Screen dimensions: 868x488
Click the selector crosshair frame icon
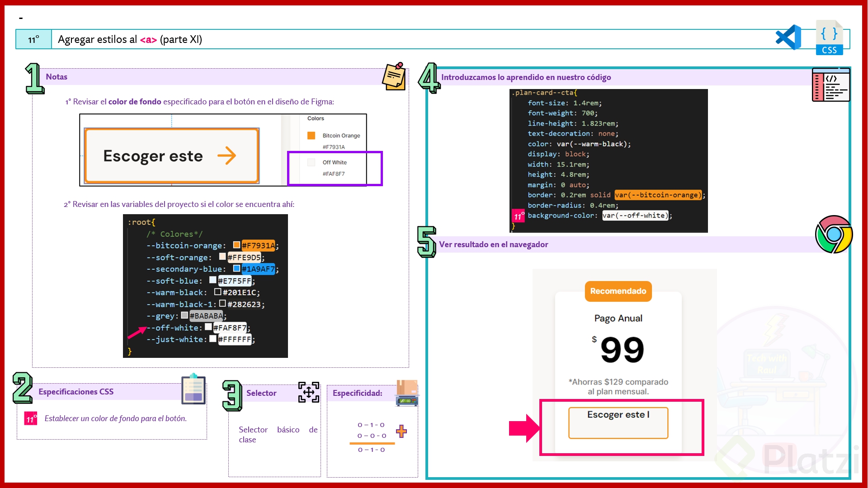tap(309, 392)
